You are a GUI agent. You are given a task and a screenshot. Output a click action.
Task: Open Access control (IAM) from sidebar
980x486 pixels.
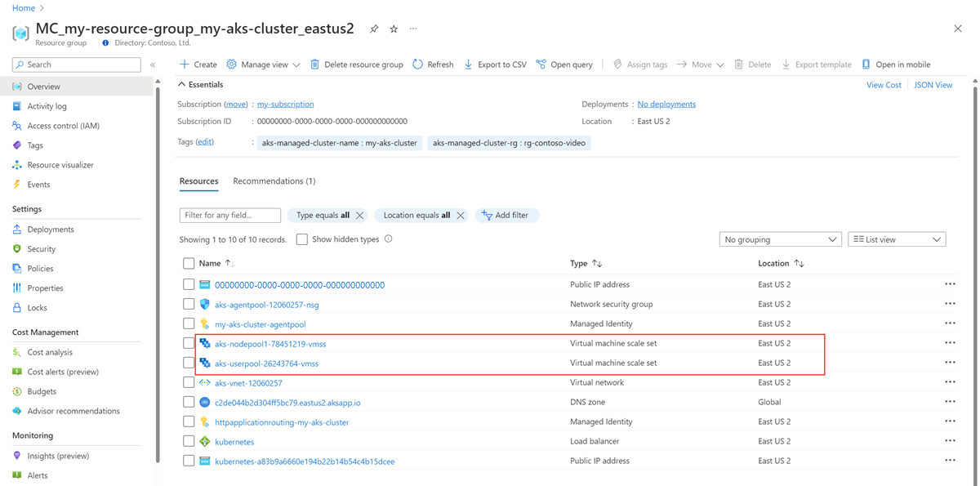point(63,126)
